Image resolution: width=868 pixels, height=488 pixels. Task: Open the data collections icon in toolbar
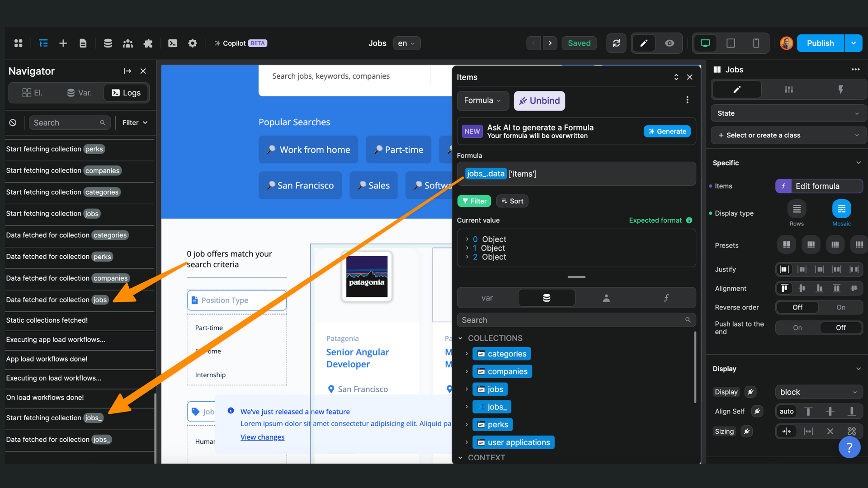(108, 43)
